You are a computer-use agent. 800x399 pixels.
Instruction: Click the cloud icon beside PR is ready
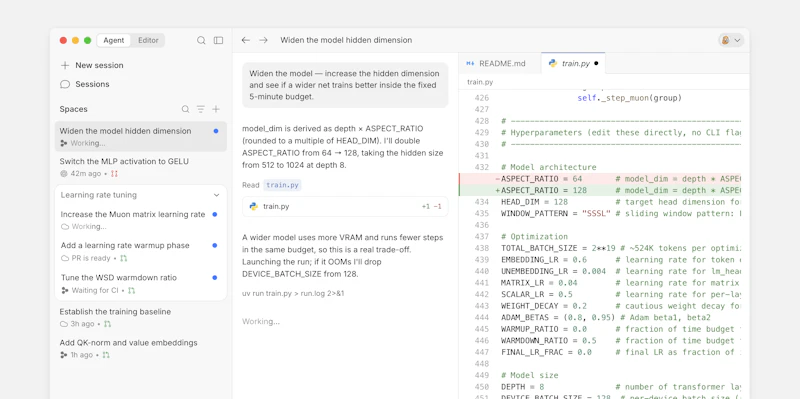click(x=65, y=258)
